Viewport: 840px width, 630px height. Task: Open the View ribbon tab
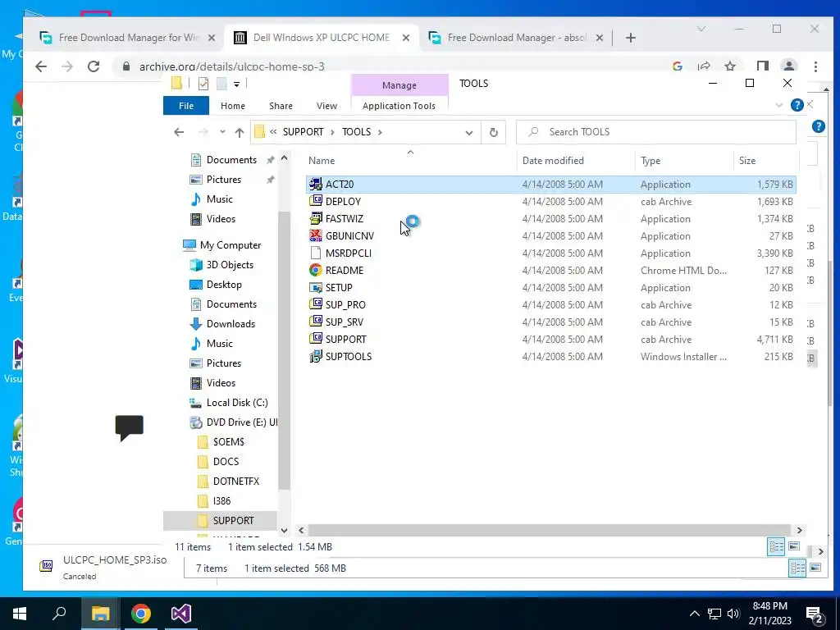coord(326,106)
